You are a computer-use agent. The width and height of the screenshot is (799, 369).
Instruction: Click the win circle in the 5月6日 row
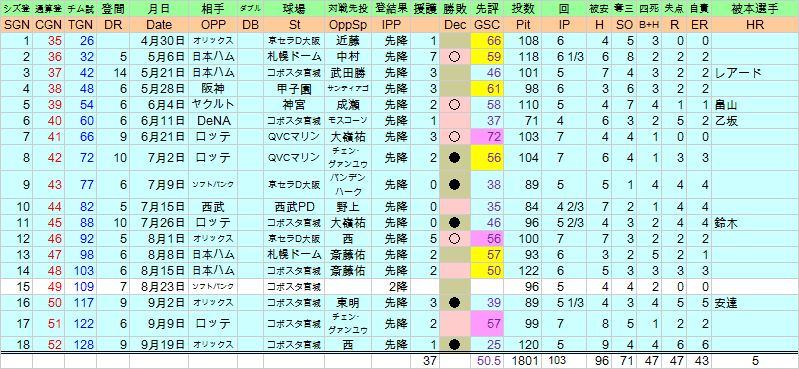coord(455,58)
